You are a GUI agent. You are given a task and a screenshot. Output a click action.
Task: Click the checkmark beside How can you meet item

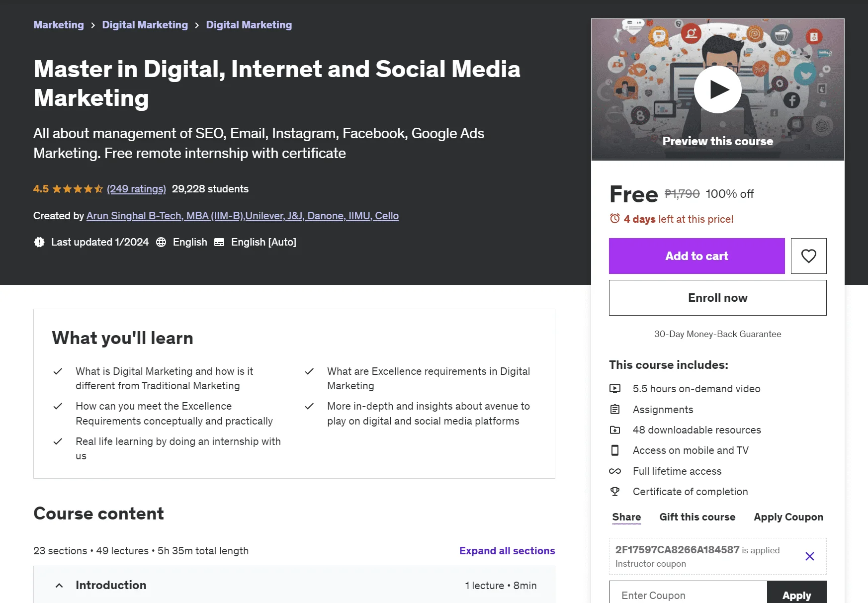tap(58, 406)
